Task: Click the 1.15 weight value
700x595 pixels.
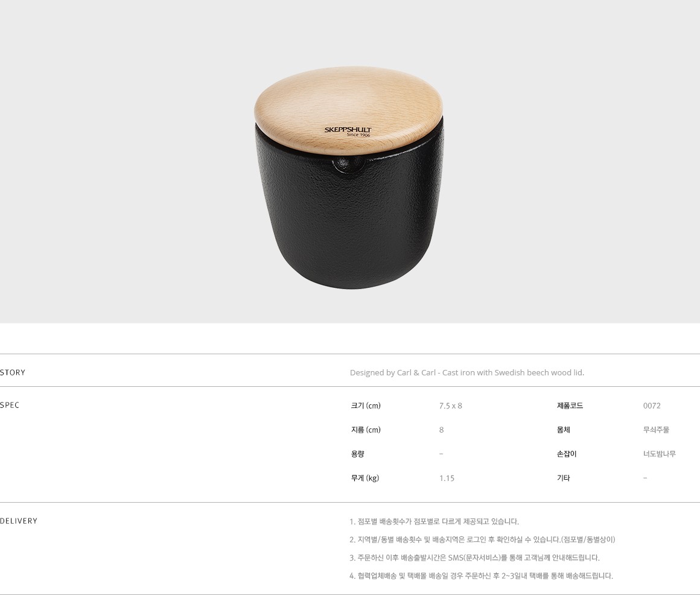Action: point(447,478)
